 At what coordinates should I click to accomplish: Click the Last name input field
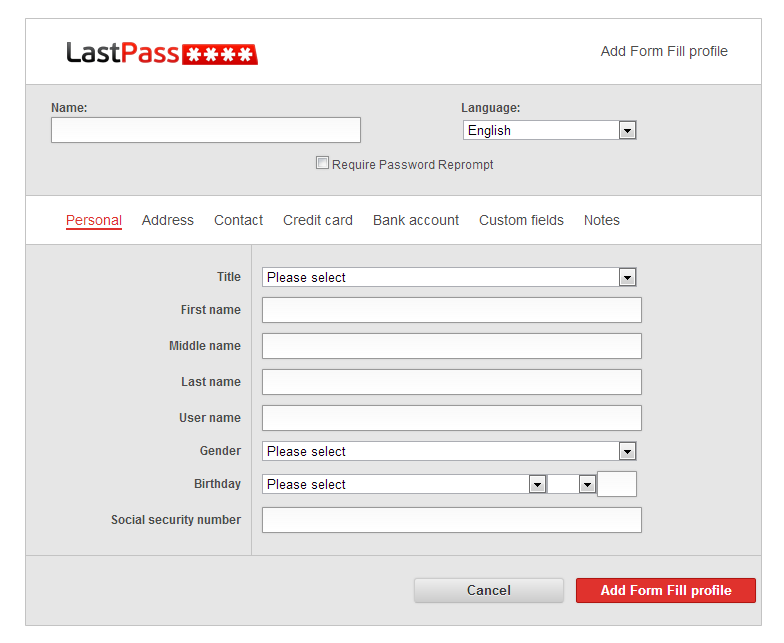pos(451,382)
